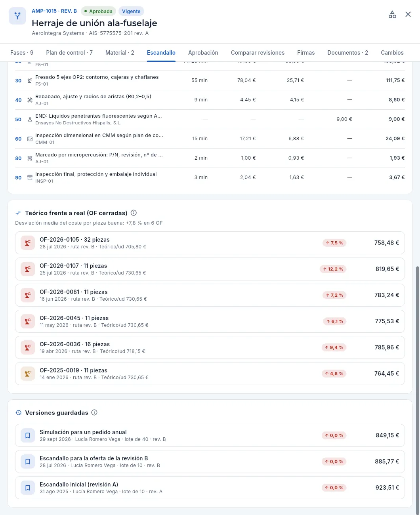Open saved version Simulación para un pedido anual
Screen dimensions: 420x515
coord(210,435)
